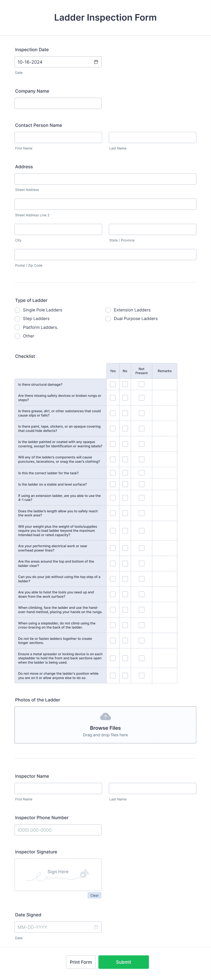The image size is (211, 980).
Task: Check Yes for correct ladder for the task
Action: pos(113,472)
